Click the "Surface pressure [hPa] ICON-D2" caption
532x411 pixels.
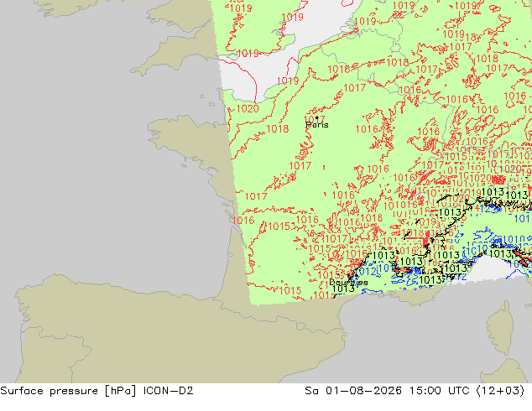pos(96,391)
